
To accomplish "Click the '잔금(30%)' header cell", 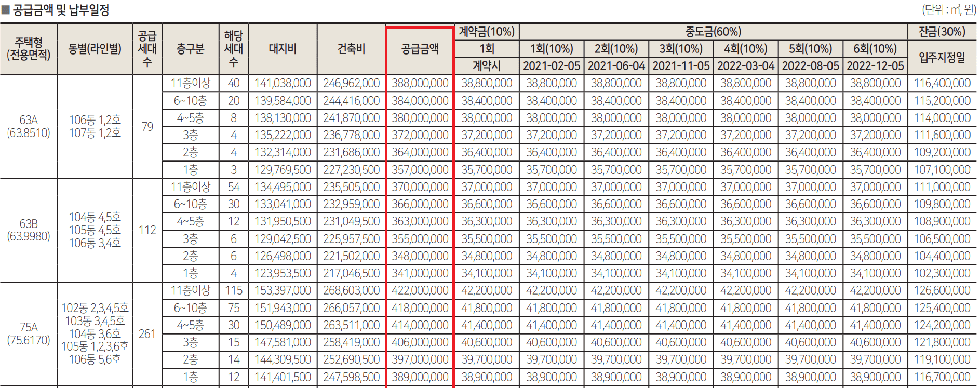I will (942, 32).
